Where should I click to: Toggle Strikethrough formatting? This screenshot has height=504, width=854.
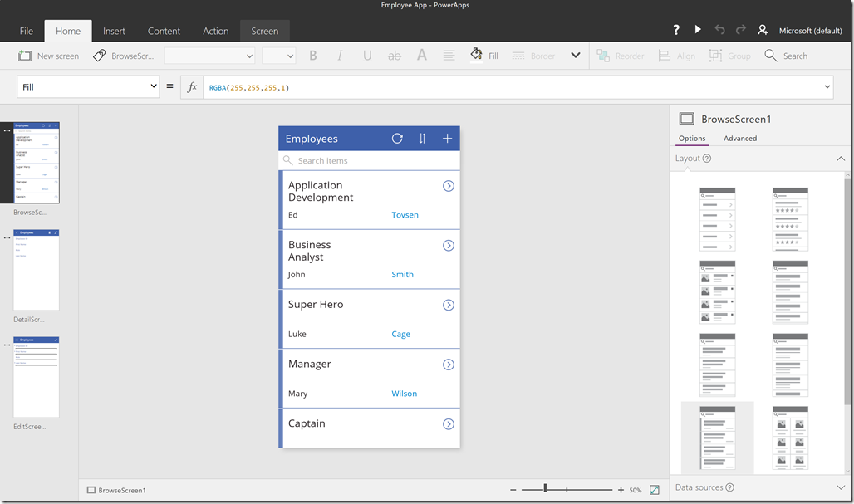[x=395, y=56]
